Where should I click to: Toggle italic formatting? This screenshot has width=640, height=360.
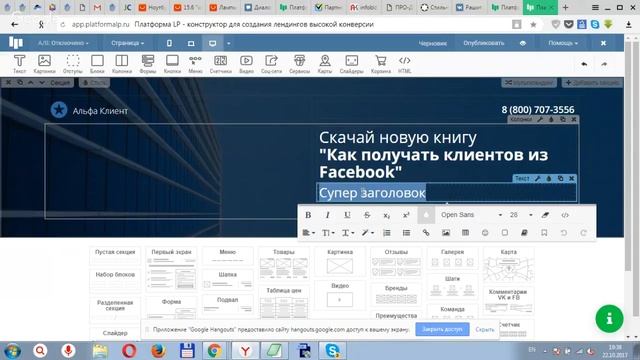327,215
